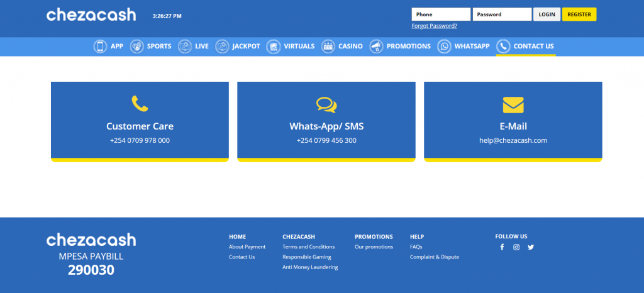Open Our promotions footer link
The width and height of the screenshot is (644, 293).
pyautogui.click(x=374, y=247)
